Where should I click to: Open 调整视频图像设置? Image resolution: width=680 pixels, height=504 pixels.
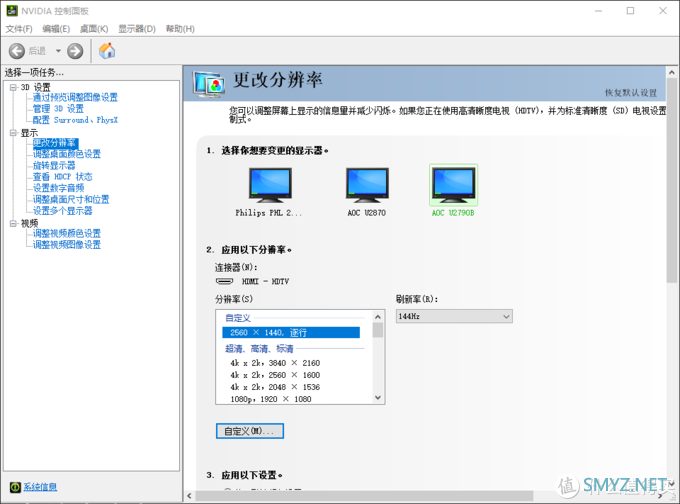[x=67, y=245]
